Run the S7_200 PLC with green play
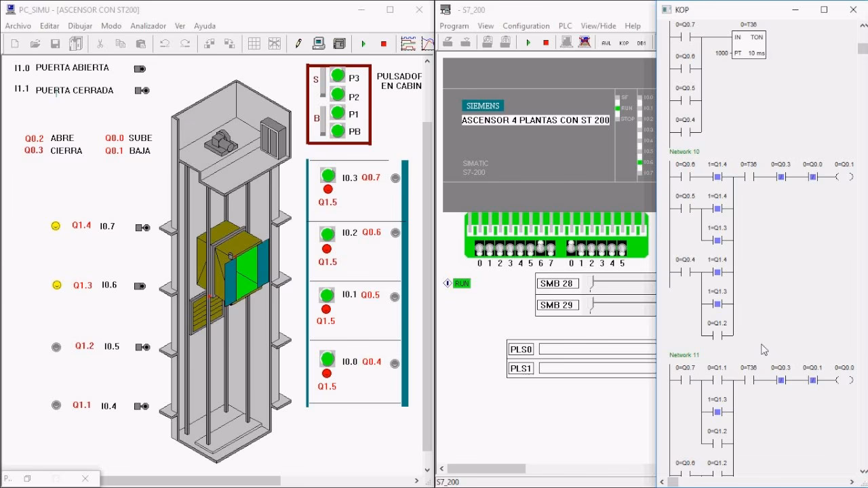Viewport: 868px width, 488px height. click(528, 43)
